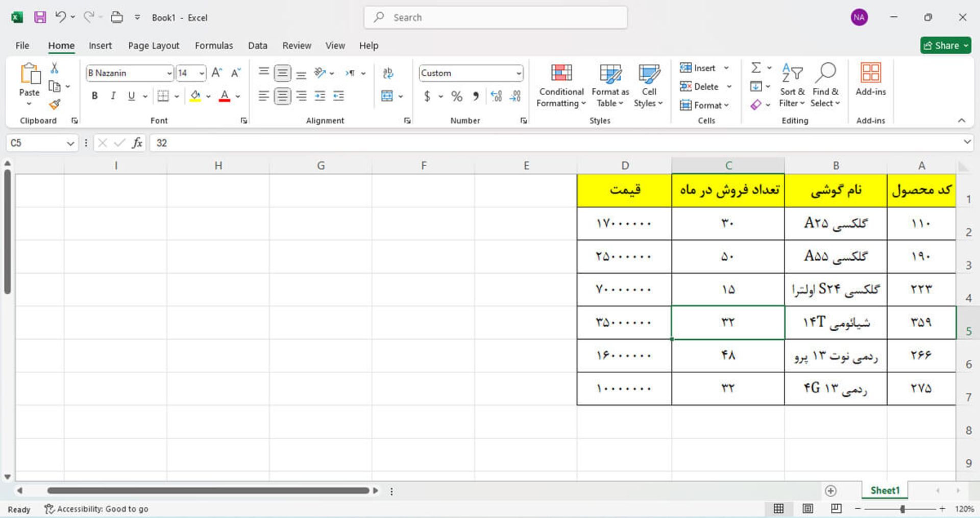Decrease decimal places
The image size is (980, 518).
click(516, 96)
